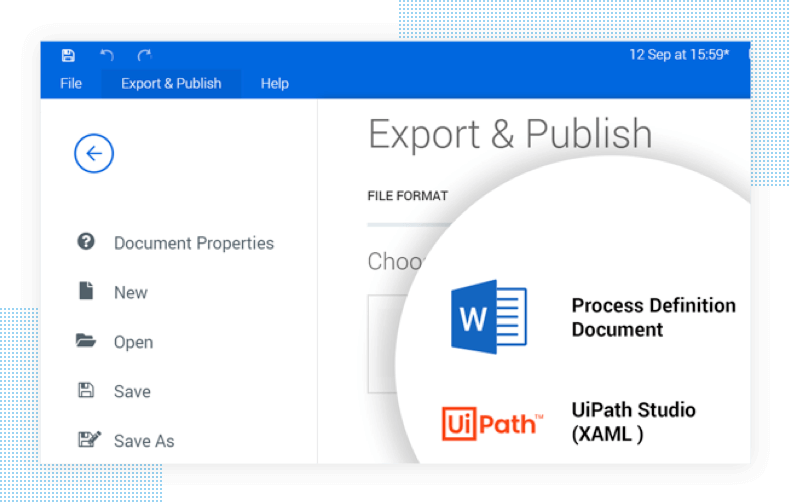
Task: Click the blank page icon beside New
Action: [x=86, y=291]
